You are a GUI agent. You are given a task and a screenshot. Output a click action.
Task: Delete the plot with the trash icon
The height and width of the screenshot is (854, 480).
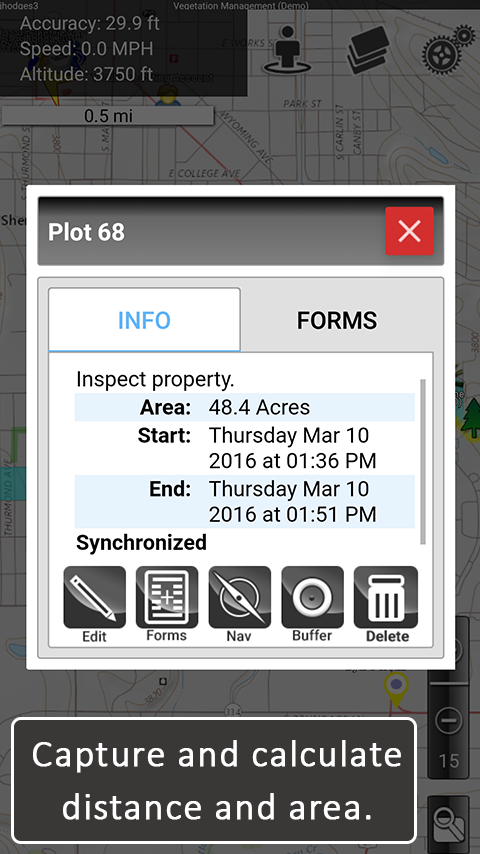click(386, 597)
